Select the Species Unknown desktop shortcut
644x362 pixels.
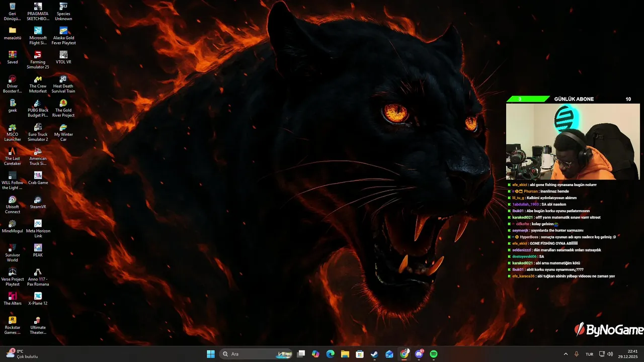pos(63,12)
